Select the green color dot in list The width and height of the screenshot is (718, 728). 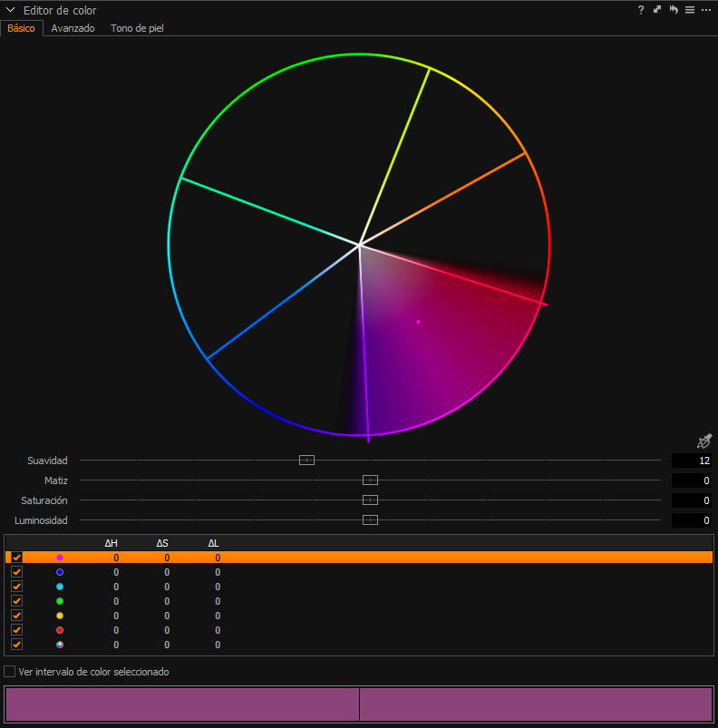60,601
